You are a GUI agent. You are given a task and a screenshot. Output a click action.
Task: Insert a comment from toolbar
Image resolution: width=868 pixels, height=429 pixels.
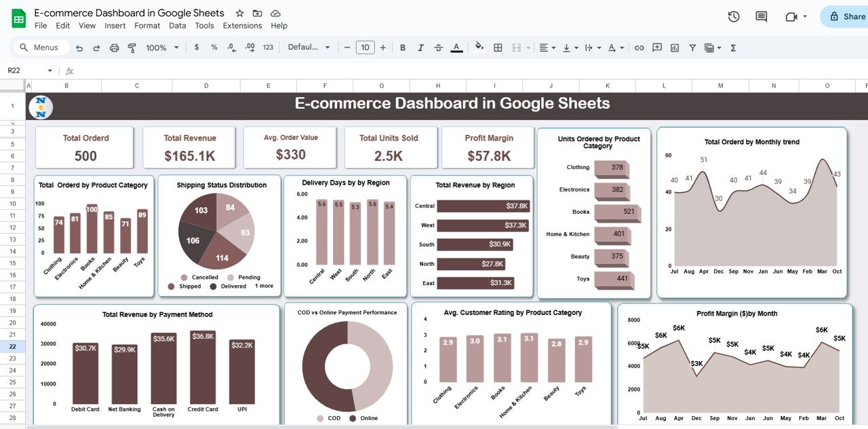click(x=657, y=48)
